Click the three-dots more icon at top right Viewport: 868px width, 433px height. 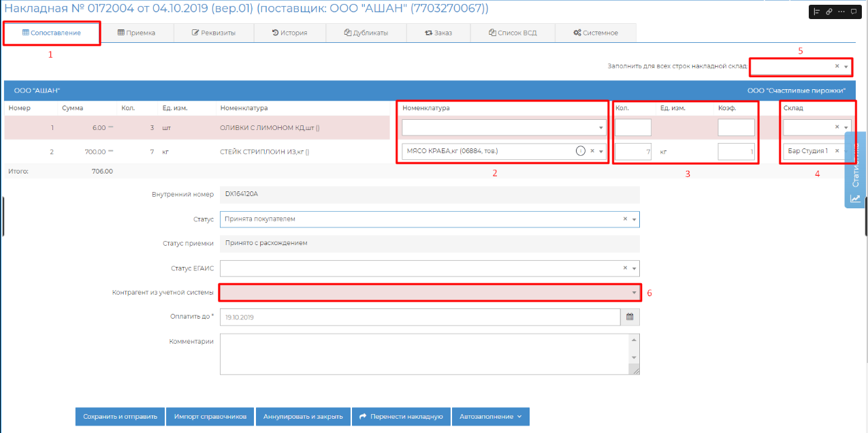click(841, 12)
